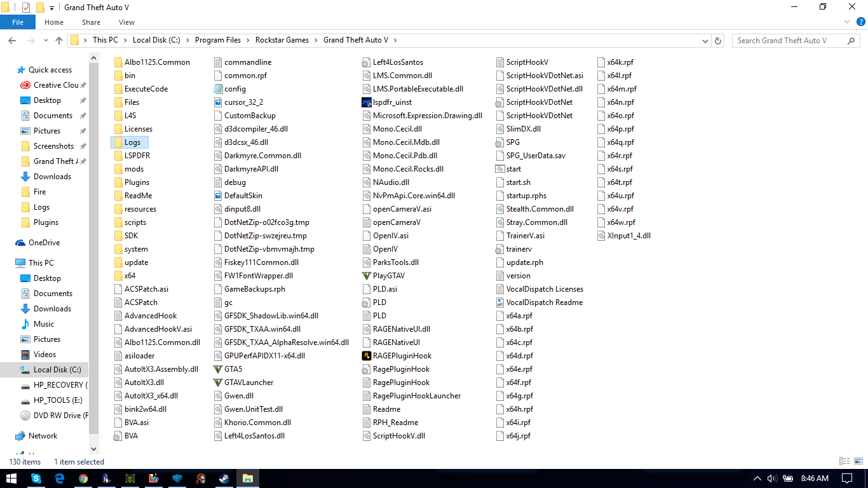Expand breadcrumb arrow after Program Files
Viewport: 868px width, 488px height.
point(248,40)
